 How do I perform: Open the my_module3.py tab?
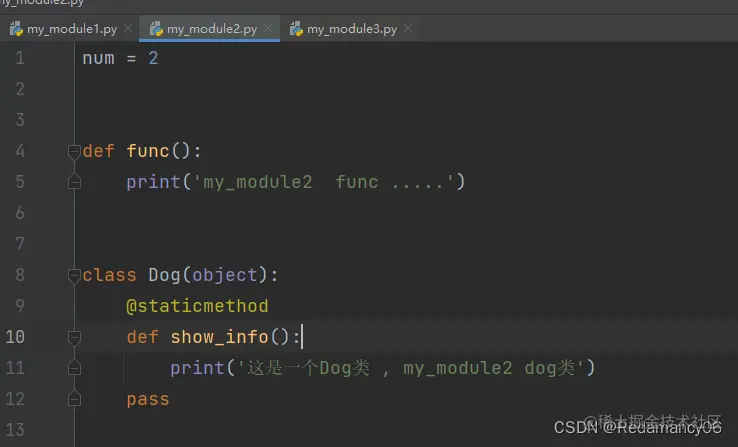coord(351,29)
